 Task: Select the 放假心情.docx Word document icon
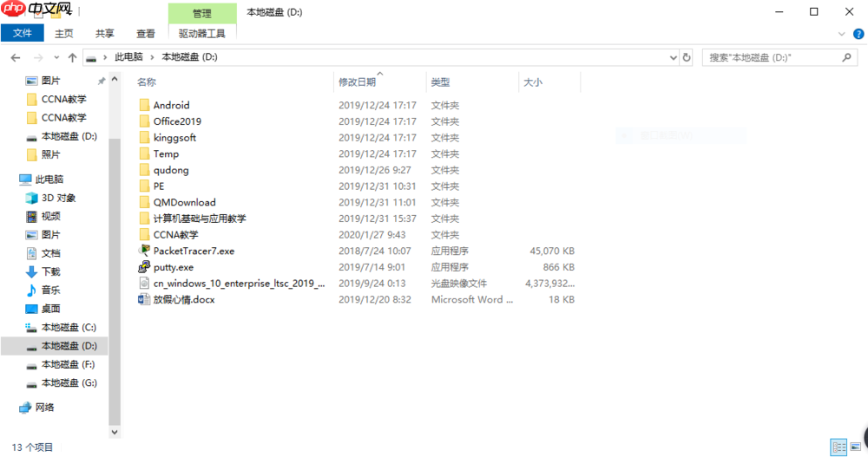click(144, 299)
